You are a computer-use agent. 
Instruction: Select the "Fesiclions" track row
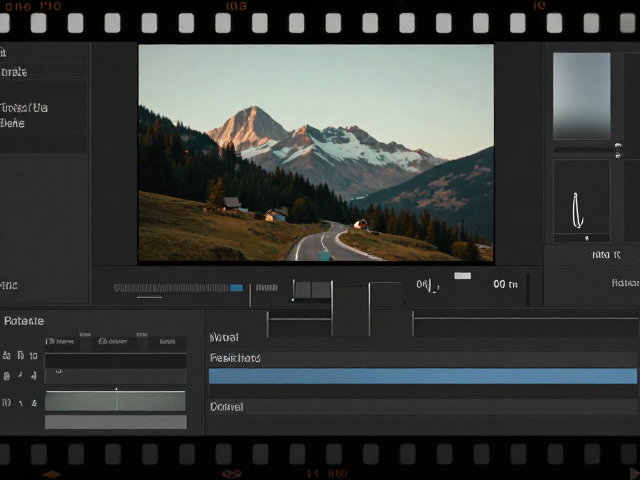[422, 358]
